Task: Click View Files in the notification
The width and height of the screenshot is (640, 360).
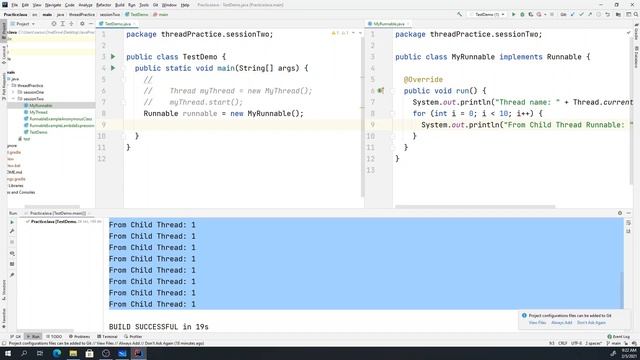Action: [x=537, y=322]
